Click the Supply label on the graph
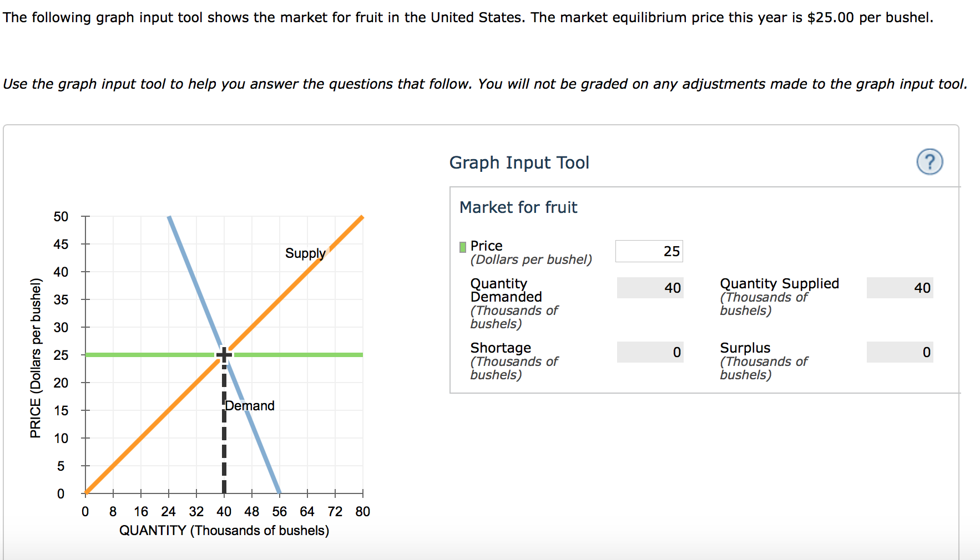Viewport: 980px width, 560px height. (305, 253)
